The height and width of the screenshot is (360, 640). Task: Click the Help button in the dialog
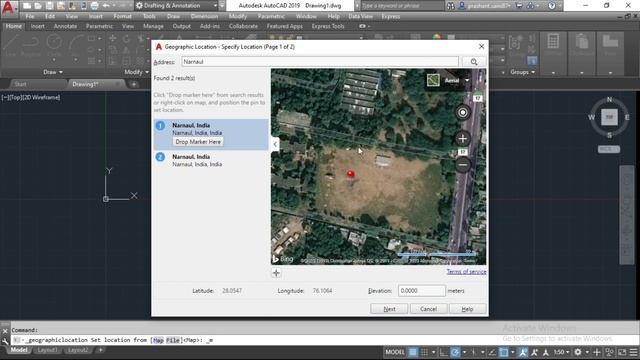click(467, 309)
